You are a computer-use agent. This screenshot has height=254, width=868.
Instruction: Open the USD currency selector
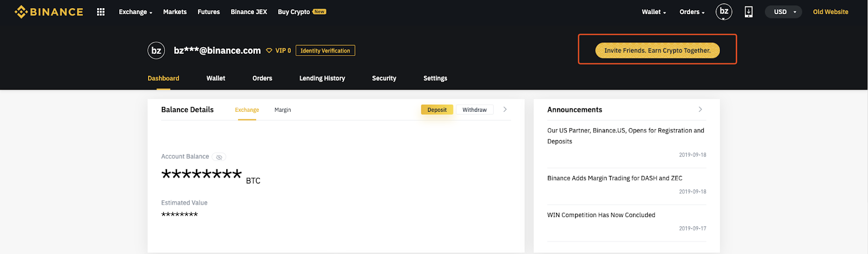tap(783, 12)
